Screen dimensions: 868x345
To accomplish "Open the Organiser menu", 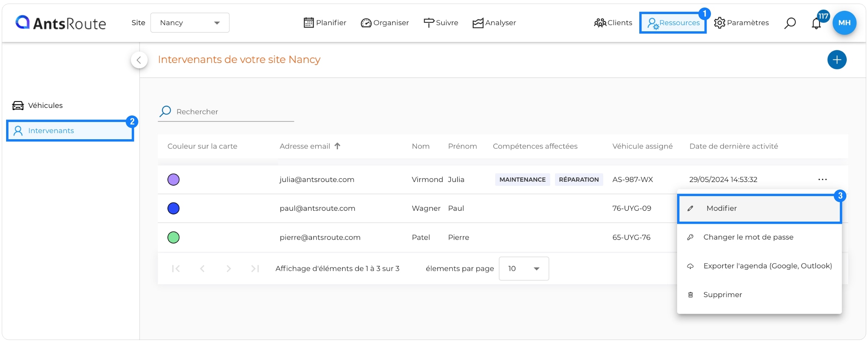I will coord(385,23).
